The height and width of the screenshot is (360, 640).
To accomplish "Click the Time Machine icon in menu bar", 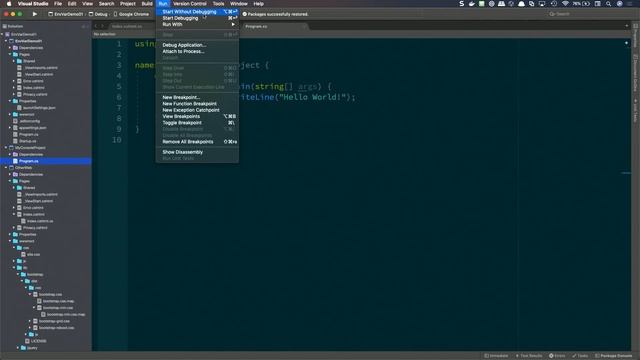I will click(554, 4).
